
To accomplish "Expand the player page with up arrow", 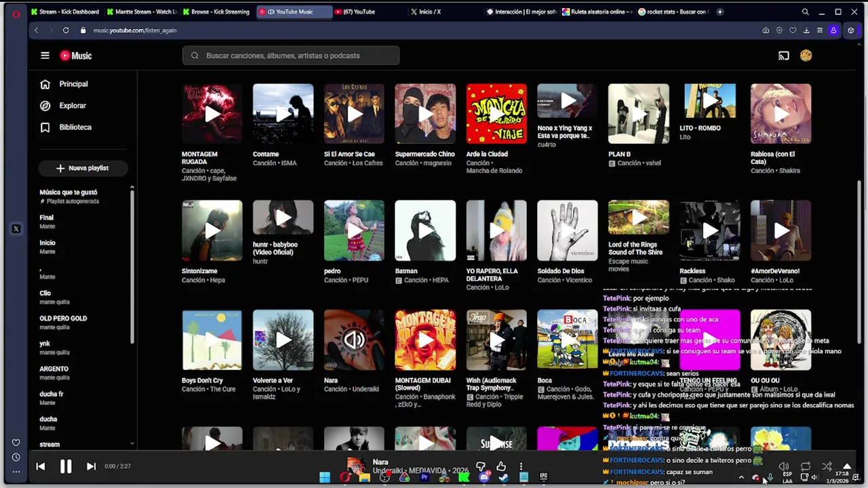I will tap(847, 466).
